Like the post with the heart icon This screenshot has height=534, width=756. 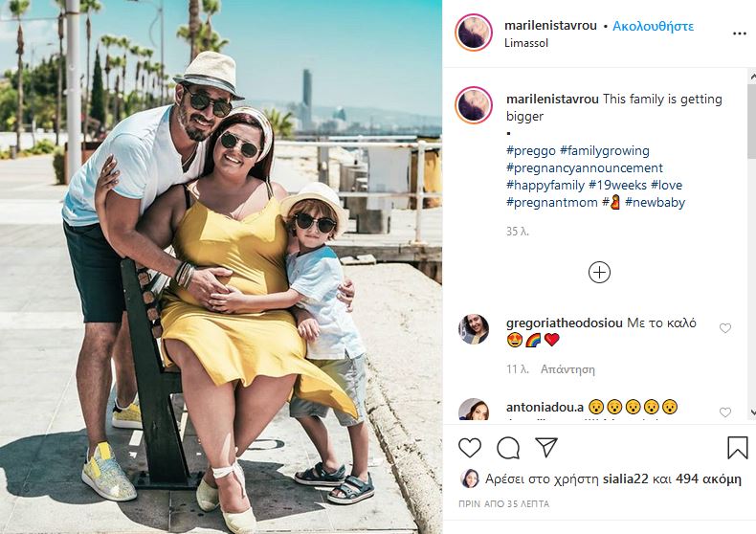(x=470, y=447)
